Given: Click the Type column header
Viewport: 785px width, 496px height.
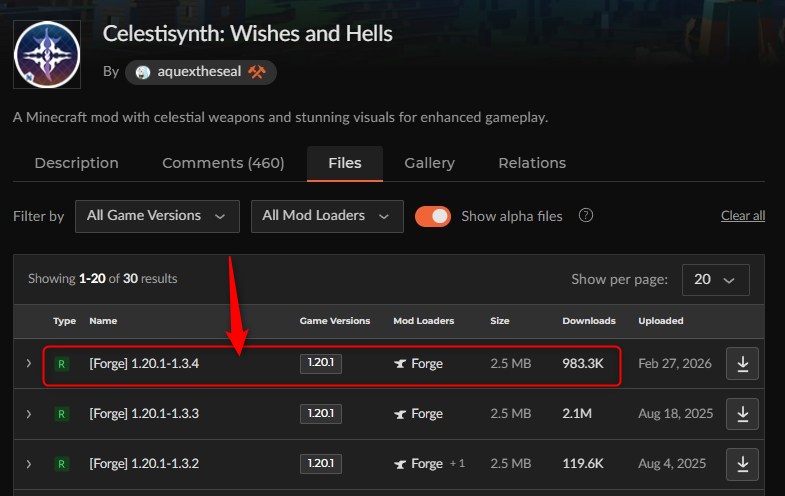Looking at the screenshot, I should 65,321.
